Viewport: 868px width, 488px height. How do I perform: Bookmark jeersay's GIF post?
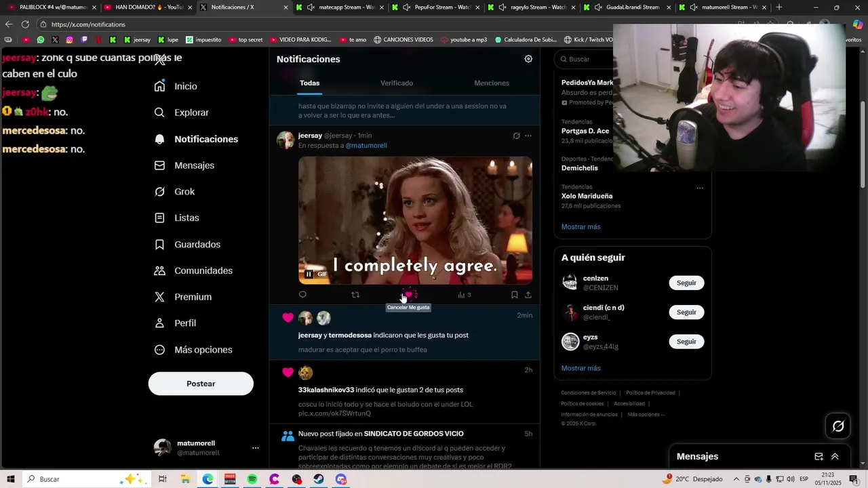tap(514, 295)
